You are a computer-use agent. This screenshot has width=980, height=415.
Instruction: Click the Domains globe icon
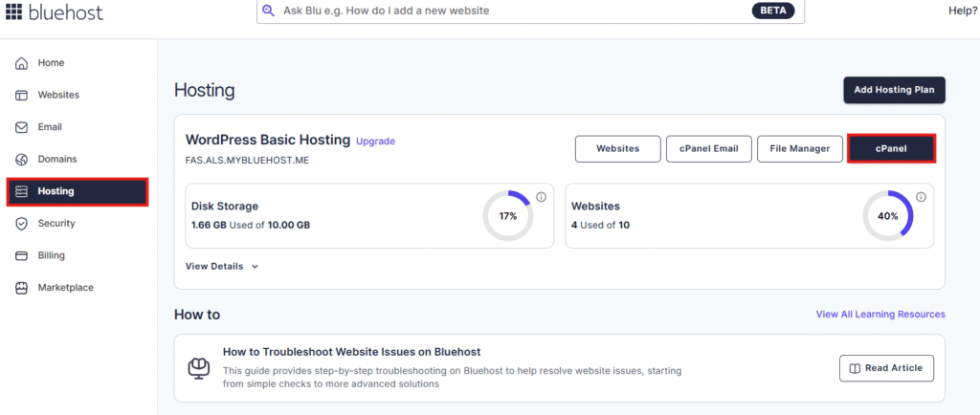point(21,160)
